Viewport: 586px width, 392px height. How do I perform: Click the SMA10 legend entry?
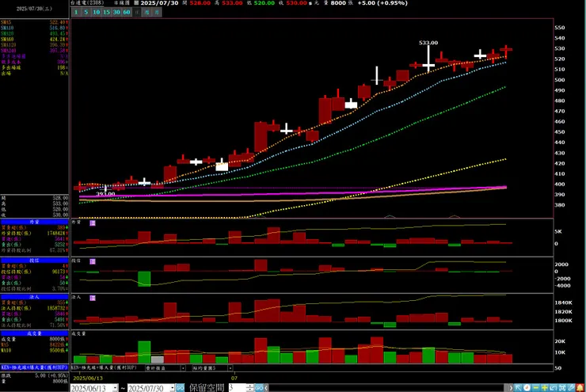click(34, 28)
